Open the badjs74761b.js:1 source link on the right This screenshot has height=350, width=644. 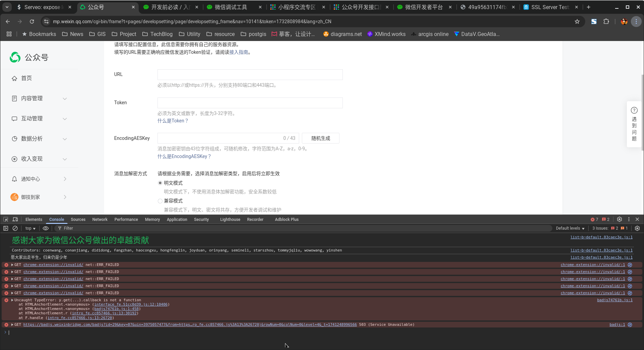tap(614, 300)
